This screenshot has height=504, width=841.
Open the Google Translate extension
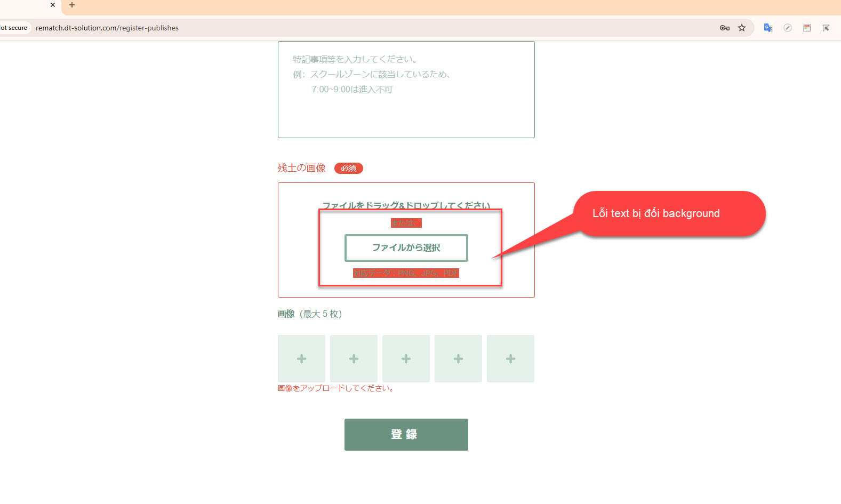point(768,28)
